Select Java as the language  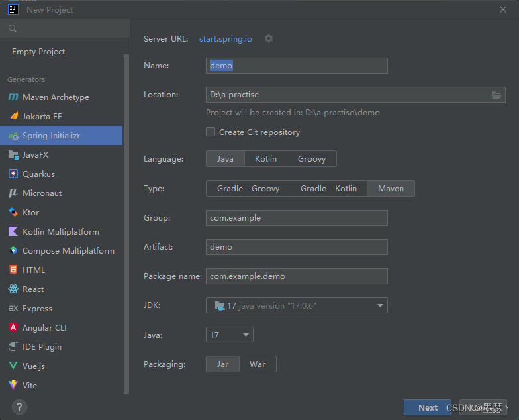click(225, 159)
